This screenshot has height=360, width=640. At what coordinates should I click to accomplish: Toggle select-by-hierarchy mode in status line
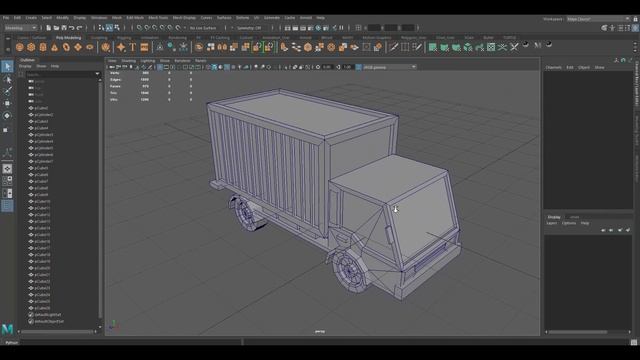[x=101, y=28]
